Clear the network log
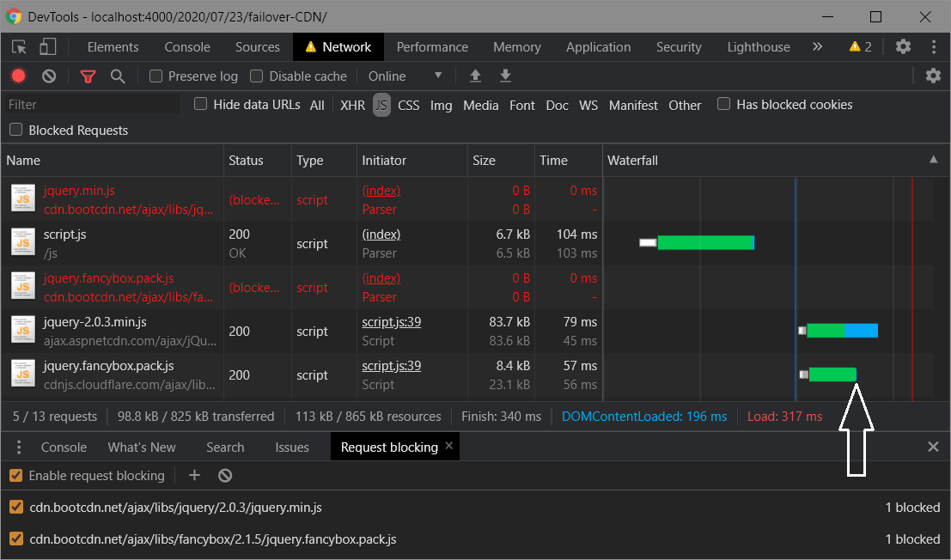The image size is (951, 560). click(49, 76)
